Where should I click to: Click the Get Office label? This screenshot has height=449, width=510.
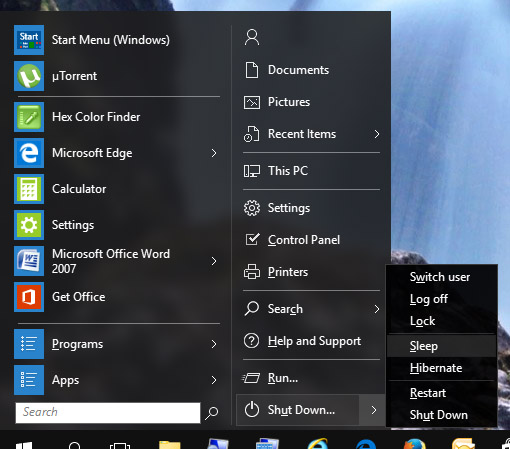(78, 297)
